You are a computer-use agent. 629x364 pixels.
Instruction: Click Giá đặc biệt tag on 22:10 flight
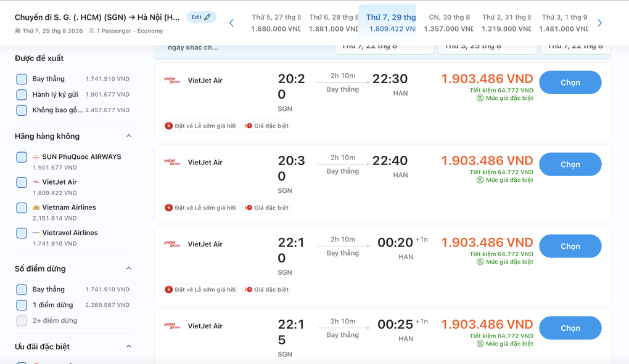(x=266, y=289)
